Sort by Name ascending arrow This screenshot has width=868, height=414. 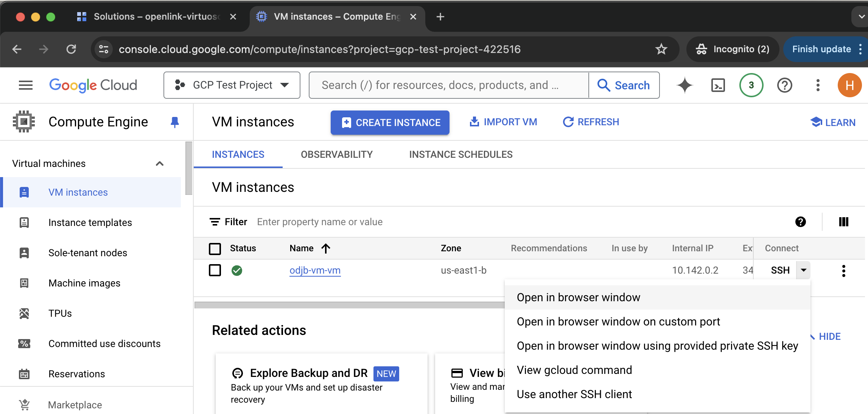point(326,248)
